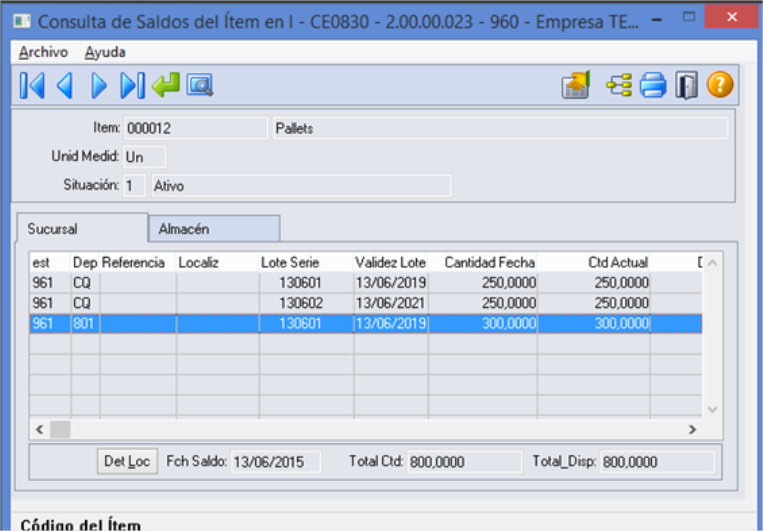Click the Det Loc button
The height and width of the screenshot is (531, 763).
click(127, 461)
